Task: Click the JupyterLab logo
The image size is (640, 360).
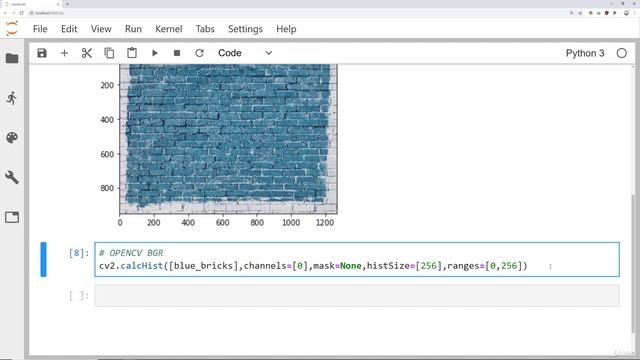Action: pos(12,29)
